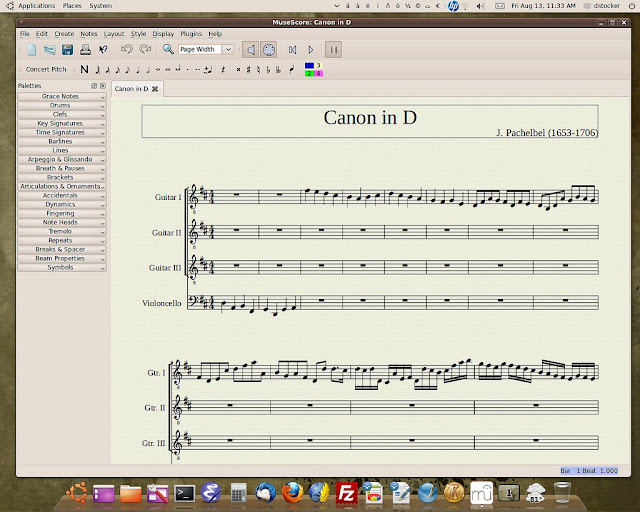Open the terminal from the dock

tap(185, 494)
